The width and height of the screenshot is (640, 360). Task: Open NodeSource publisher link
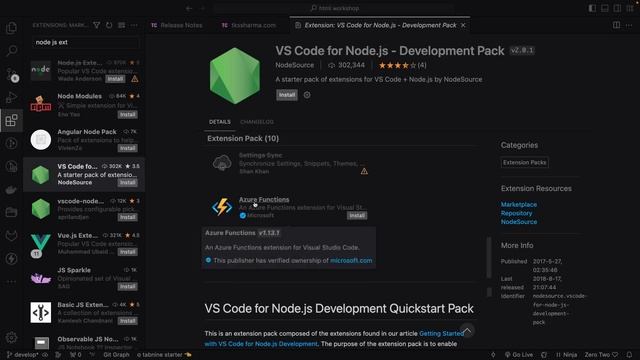coord(295,65)
